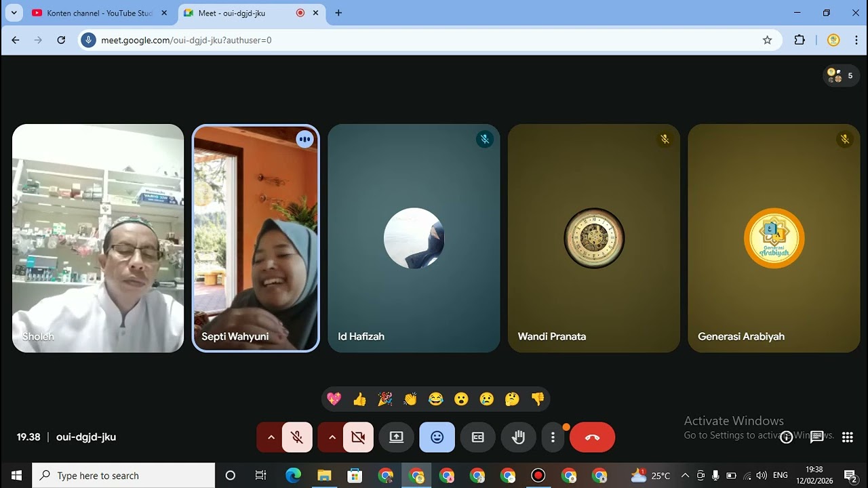Screen dimensions: 868x488
Task: Send the surprised face reaction
Action: tap(461, 399)
